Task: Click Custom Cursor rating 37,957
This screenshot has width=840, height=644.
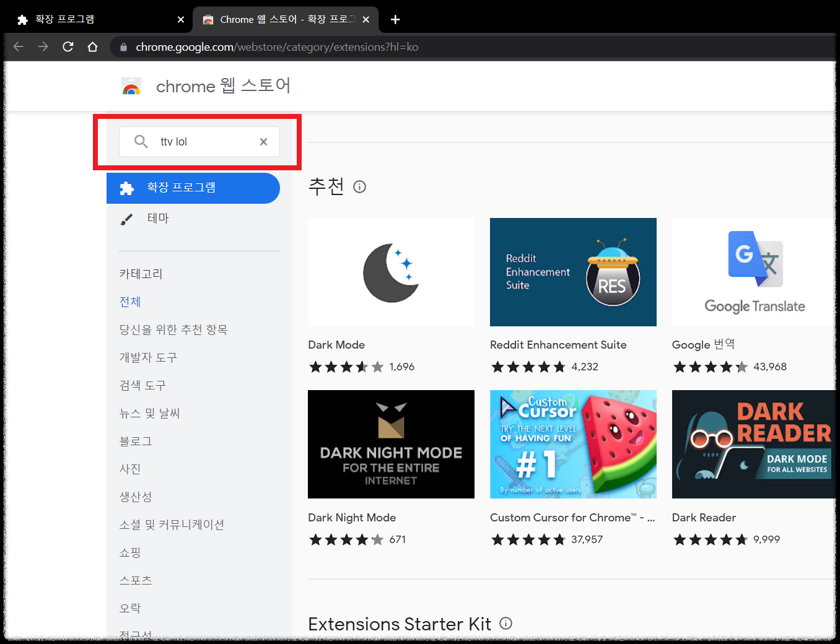Action: 547,539
